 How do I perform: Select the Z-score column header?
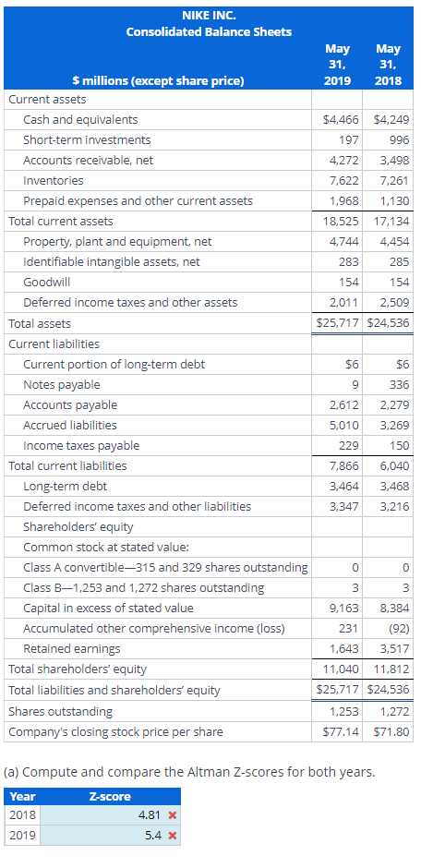[110, 797]
